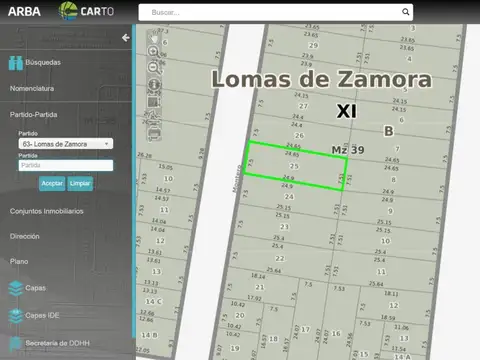
Task: Click the Limpiar button
Action: tap(80, 184)
